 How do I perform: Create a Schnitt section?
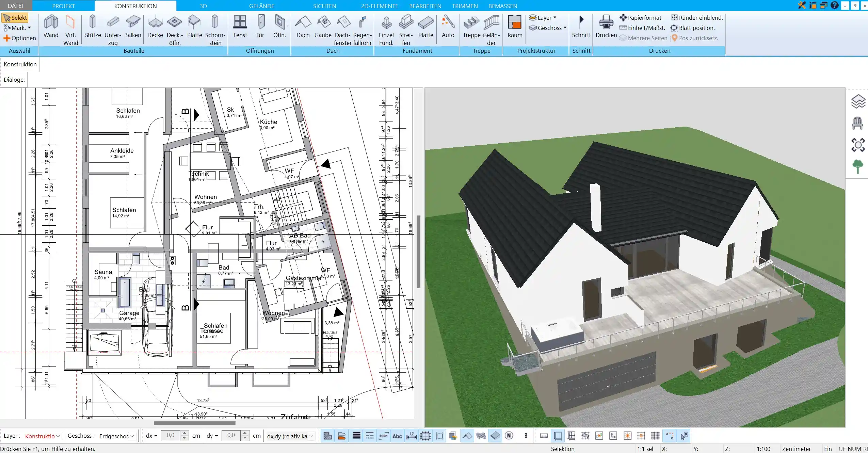[x=581, y=26]
